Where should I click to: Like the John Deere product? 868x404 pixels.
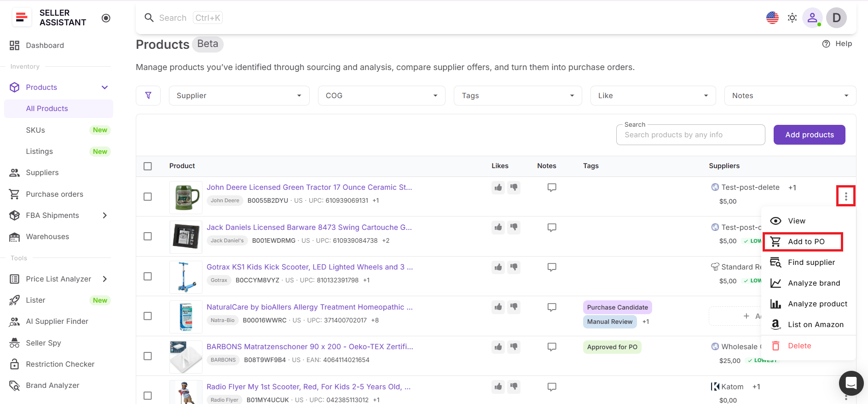(x=498, y=187)
